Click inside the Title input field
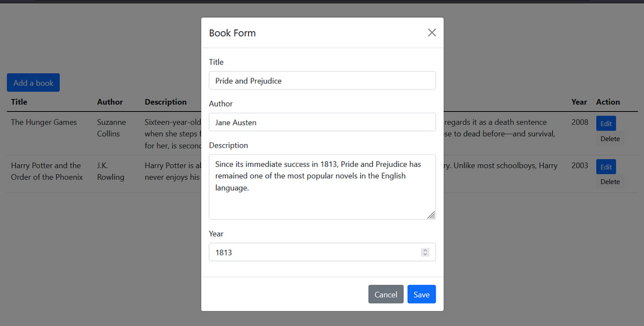 [x=322, y=80]
